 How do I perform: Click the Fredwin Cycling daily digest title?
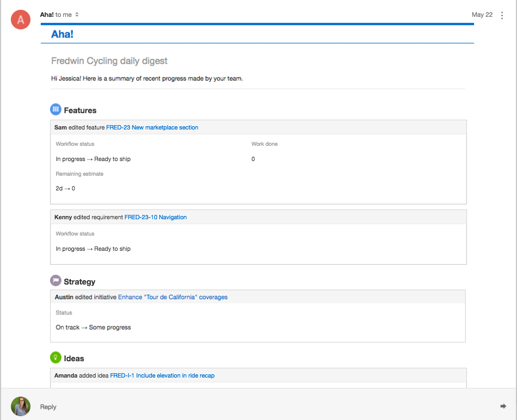tap(109, 61)
